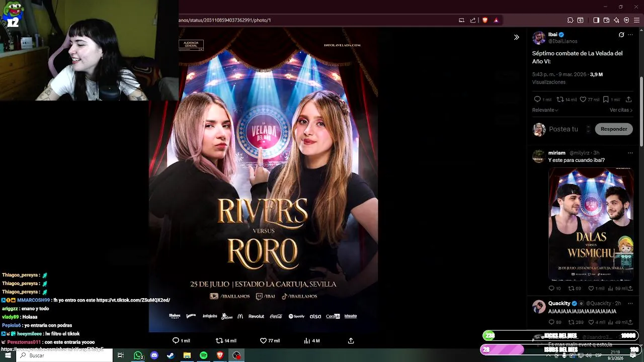
Task: Toggle the browser sidebar panel icon
Action: tap(596, 20)
